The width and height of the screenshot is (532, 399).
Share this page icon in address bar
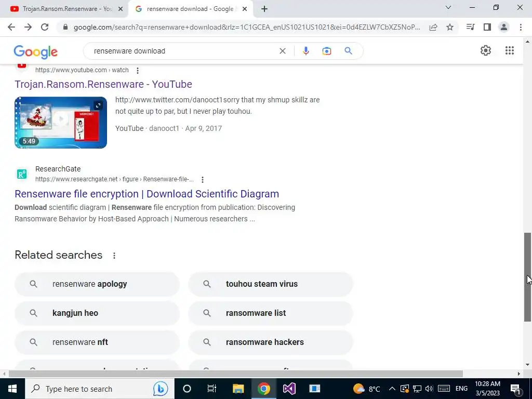(x=433, y=27)
